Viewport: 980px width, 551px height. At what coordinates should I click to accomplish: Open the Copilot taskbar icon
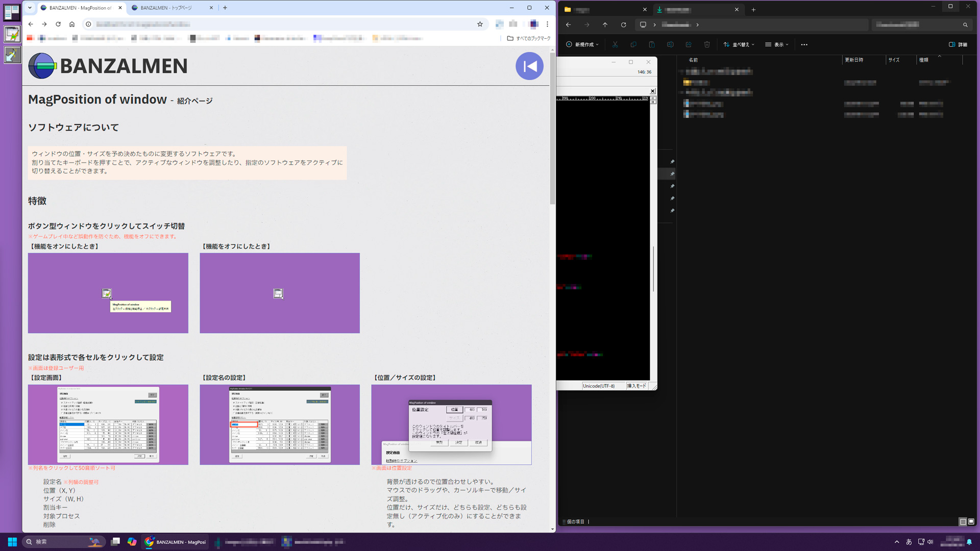(x=132, y=542)
